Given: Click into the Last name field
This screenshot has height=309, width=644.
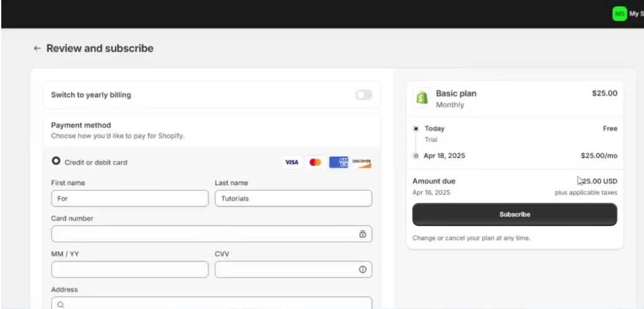Looking at the screenshot, I should (x=293, y=198).
